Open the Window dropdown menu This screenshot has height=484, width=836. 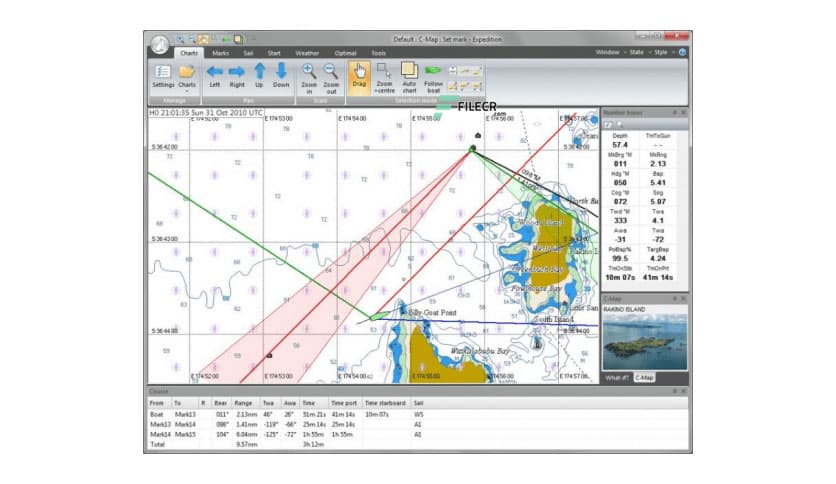click(610, 52)
